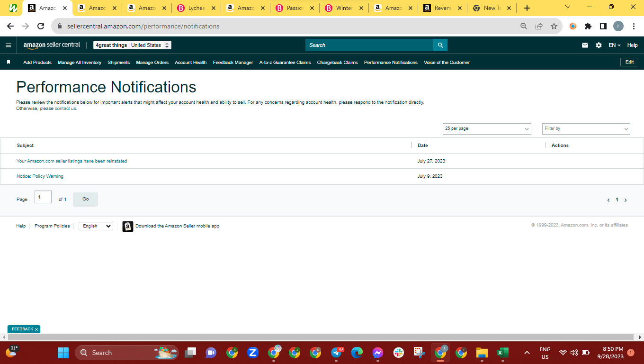Switch to the Lychee browser tab
Screen dimensions: 644x364
tap(196, 8)
